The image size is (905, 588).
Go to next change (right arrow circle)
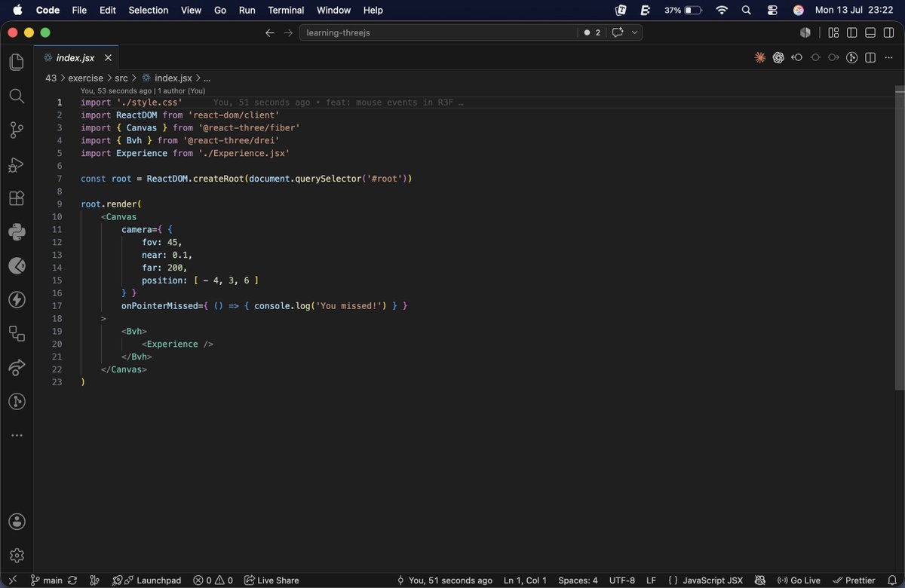pyautogui.click(x=833, y=57)
